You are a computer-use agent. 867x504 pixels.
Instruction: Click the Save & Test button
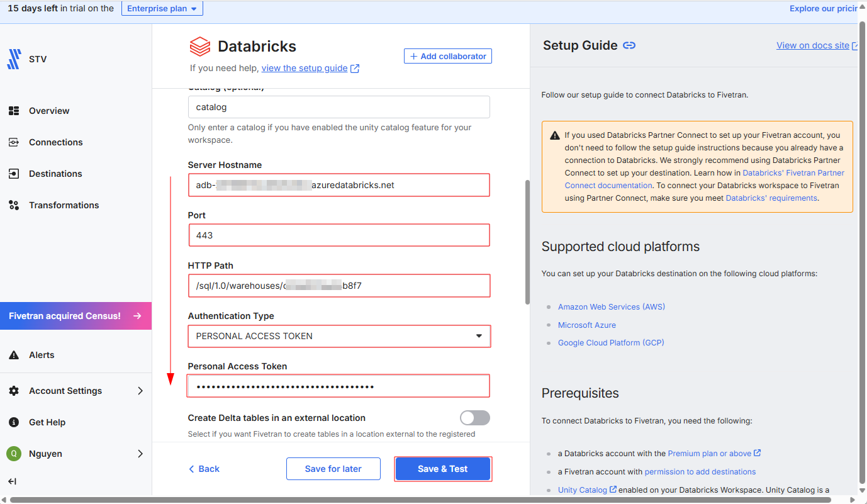click(442, 469)
